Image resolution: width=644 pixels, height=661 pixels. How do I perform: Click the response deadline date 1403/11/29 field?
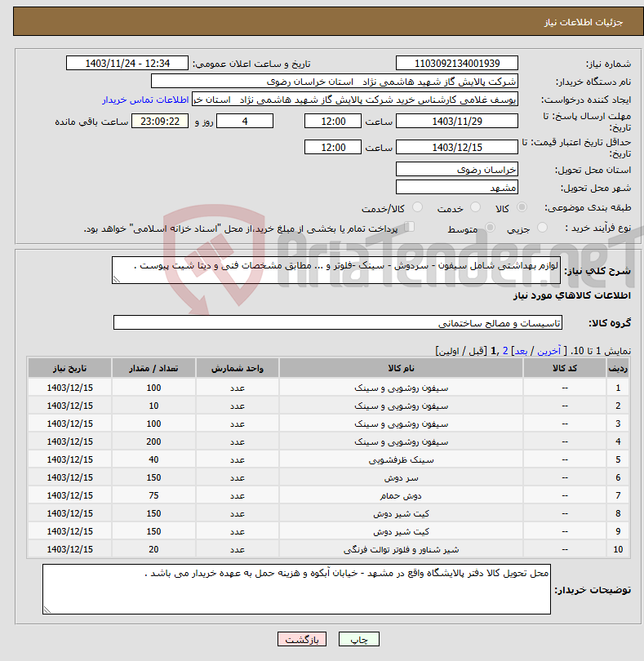click(x=457, y=122)
